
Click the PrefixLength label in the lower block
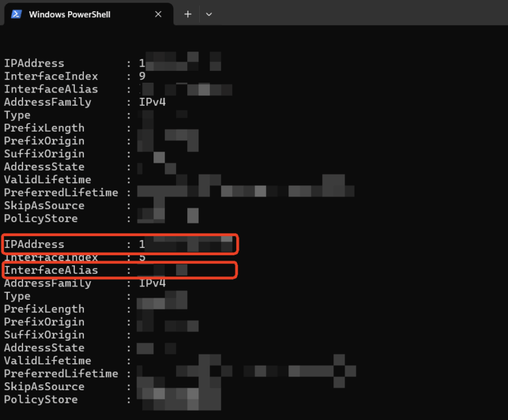click(x=44, y=309)
